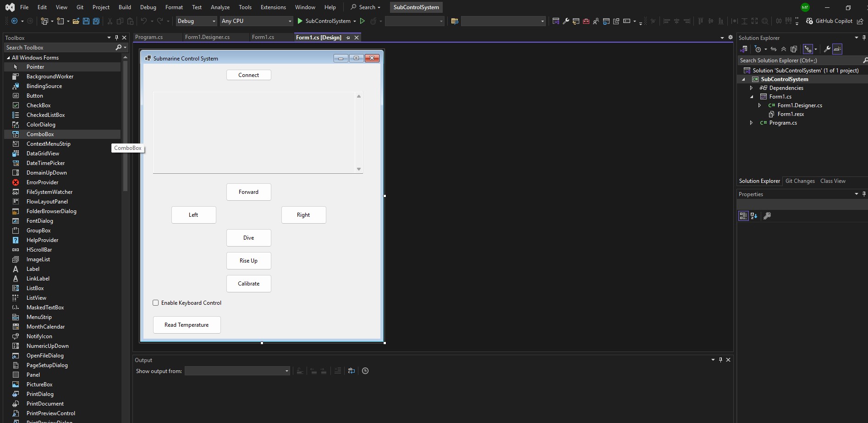Open the Any CPU platform dropdown
This screenshot has width=868, height=423.
coord(256,21)
